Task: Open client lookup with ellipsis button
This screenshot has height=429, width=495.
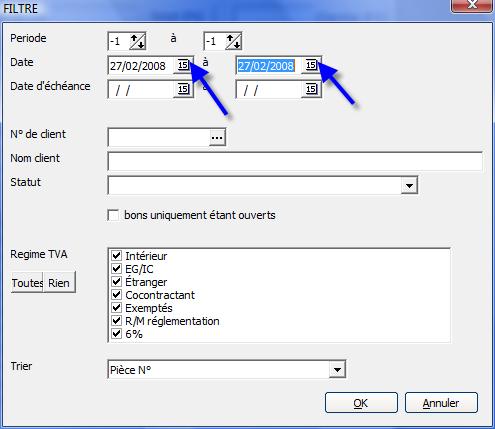Action: point(217,137)
